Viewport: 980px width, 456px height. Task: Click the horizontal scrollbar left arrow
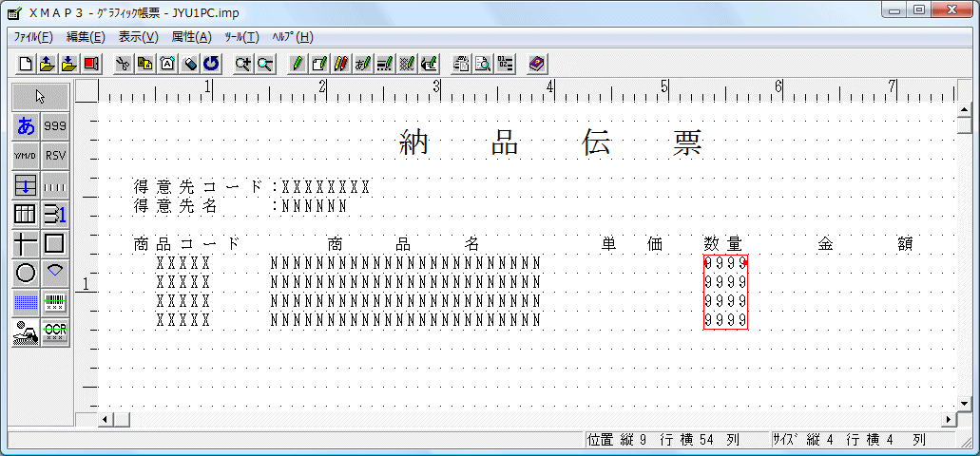click(x=106, y=419)
